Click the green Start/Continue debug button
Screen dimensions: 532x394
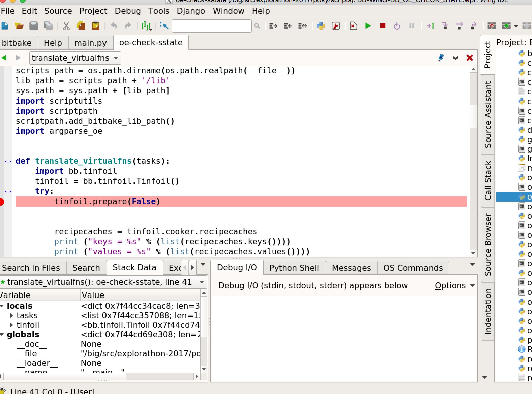(368, 26)
